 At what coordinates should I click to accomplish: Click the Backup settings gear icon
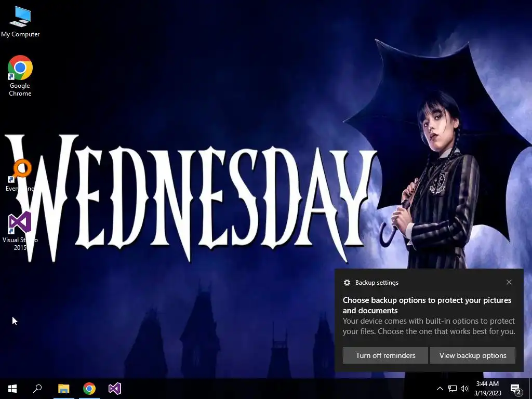pos(347,283)
